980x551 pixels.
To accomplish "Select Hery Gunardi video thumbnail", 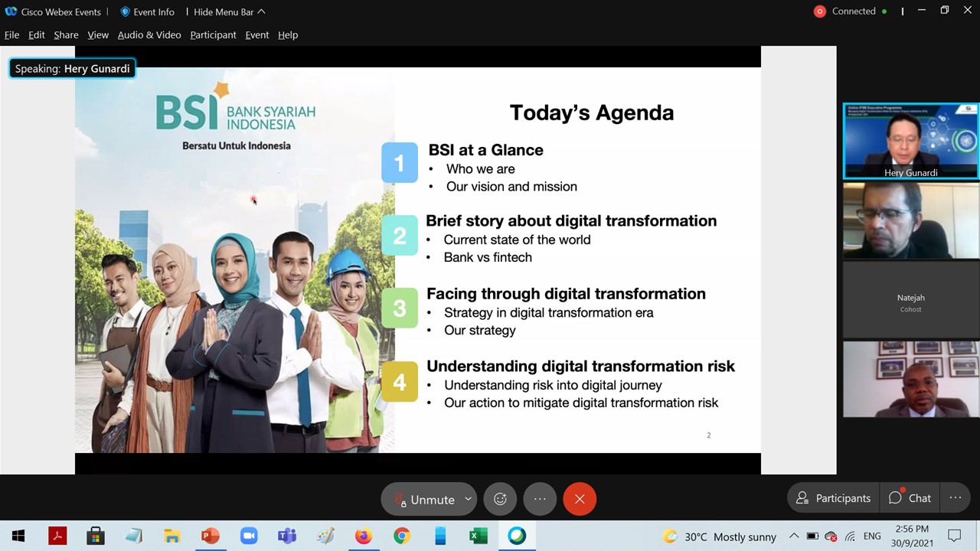I will pos(910,142).
